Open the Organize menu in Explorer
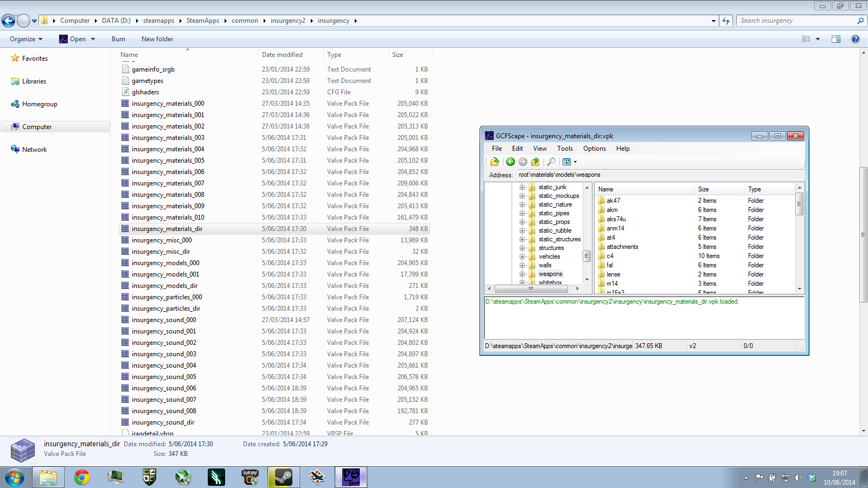 26,39
